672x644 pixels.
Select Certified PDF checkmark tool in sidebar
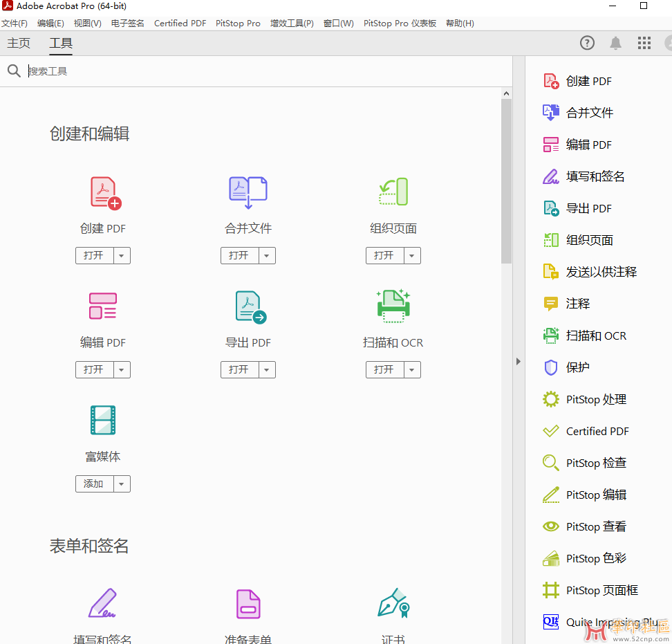[586, 431]
